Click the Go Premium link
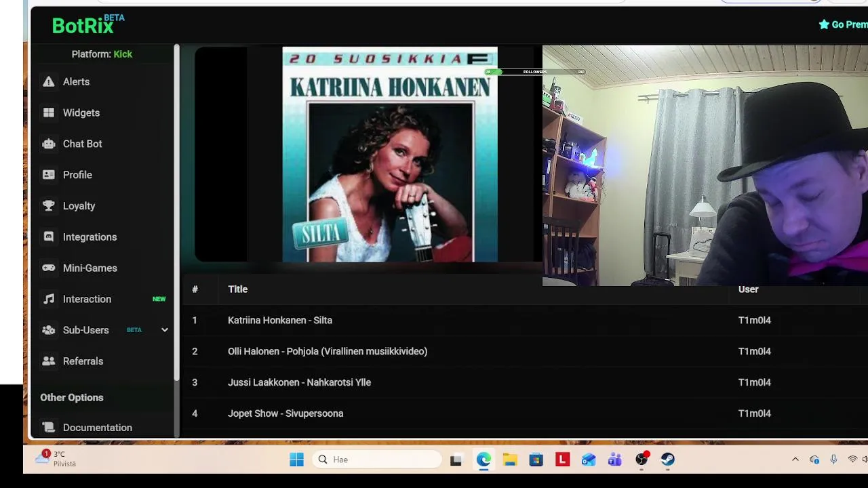Screen dimensions: 868x488 844,24
